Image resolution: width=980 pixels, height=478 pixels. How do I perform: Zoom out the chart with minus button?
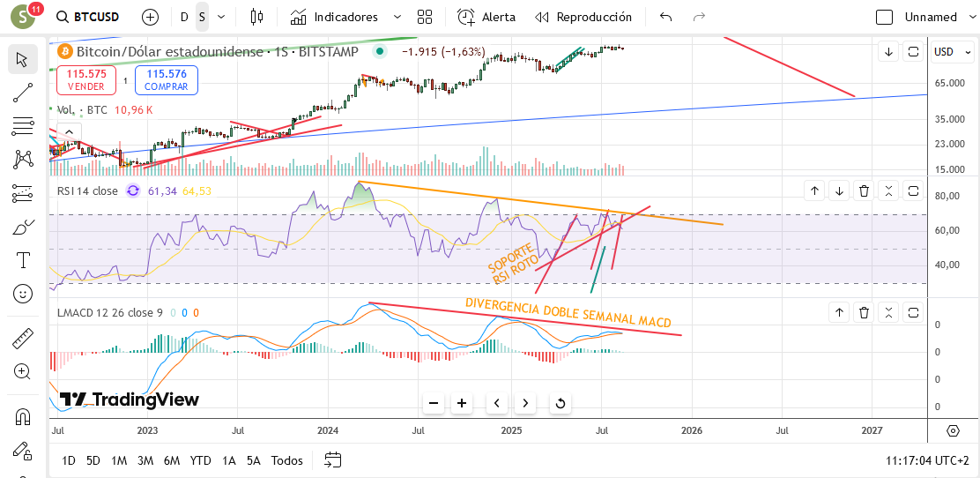tap(434, 403)
